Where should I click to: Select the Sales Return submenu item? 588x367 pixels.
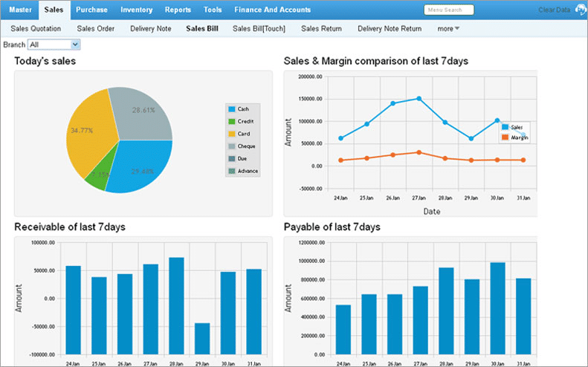point(321,29)
